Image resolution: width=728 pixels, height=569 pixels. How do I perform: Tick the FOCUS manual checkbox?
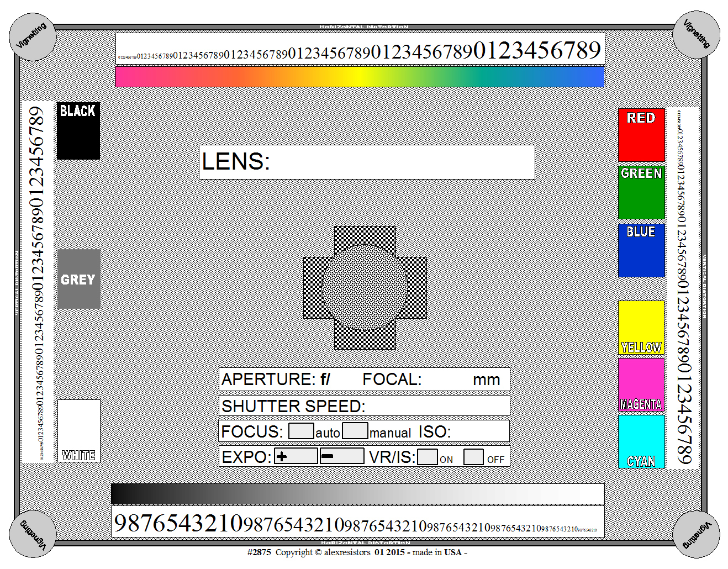click(x=355, y=431)
